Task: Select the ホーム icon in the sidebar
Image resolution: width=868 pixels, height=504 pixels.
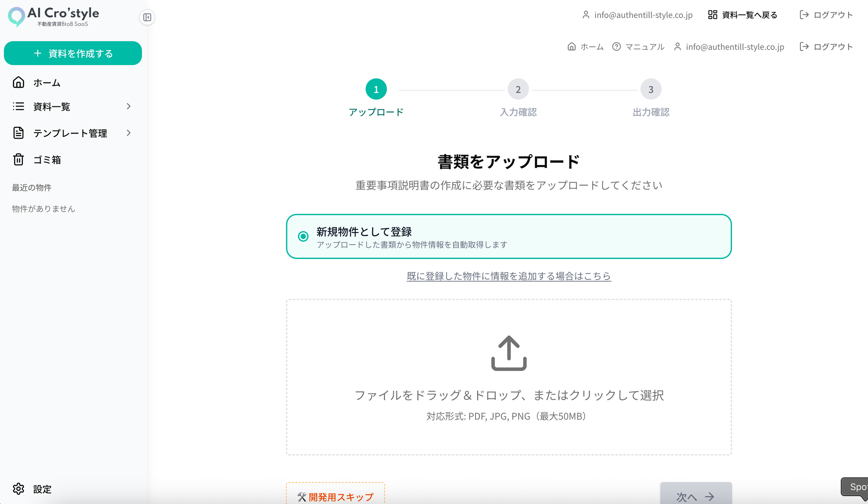Action: tap(18, 82)
